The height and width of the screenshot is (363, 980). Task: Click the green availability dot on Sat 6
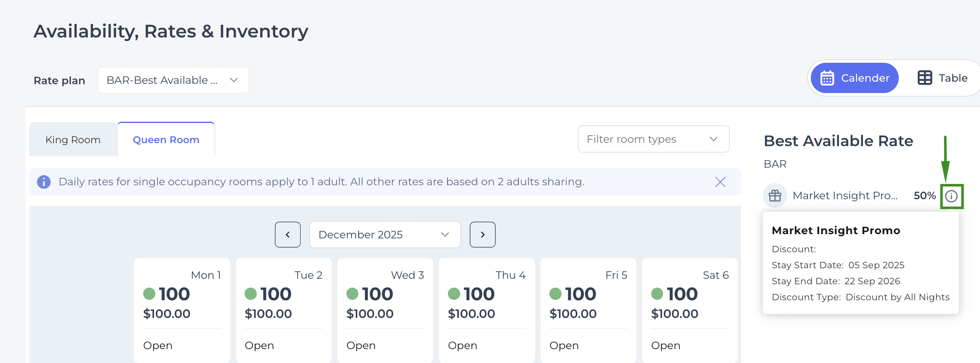tap(657, 294)
